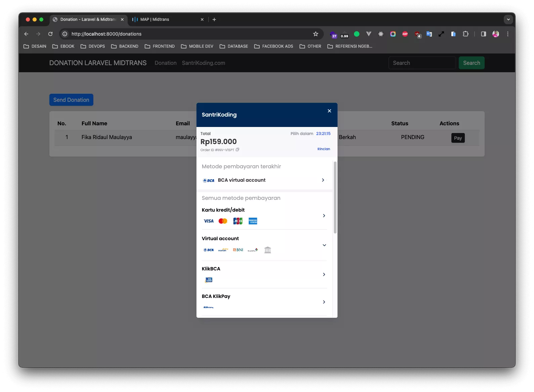Click the JCB card logo
Screen dimensions: 534x392
(238, 221)
